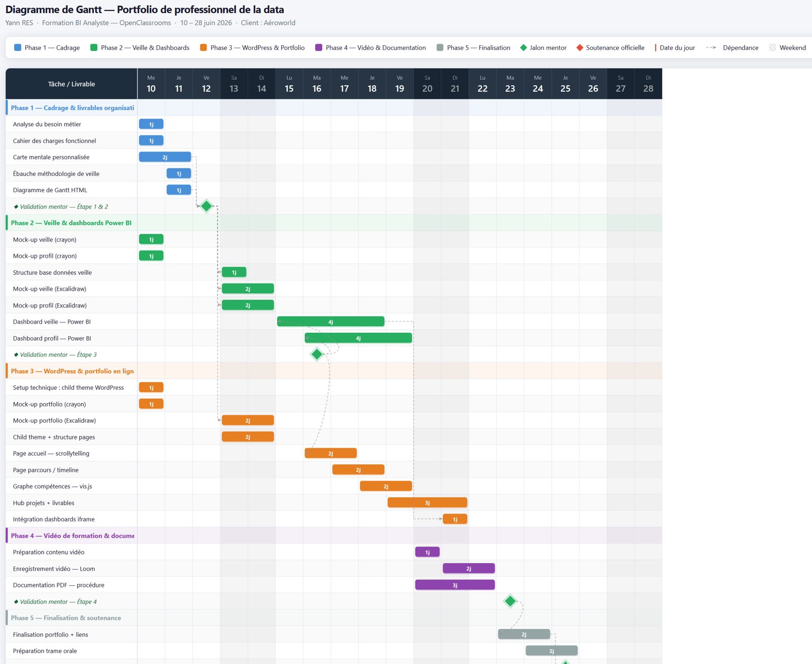This screenshot has height=664, width=812.
Task: Click the green milestone diamond for Validation mentor Étape 1 & 2
Action: point(206,206)
